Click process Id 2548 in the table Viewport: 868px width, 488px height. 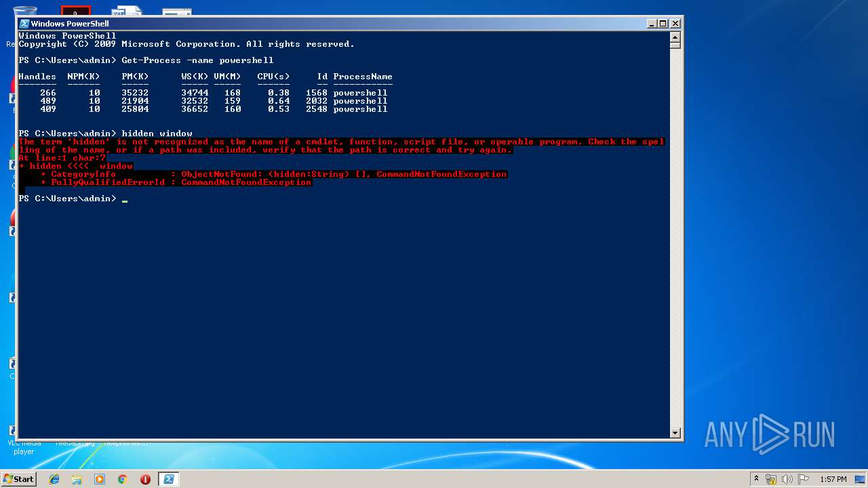pyautogui.click(x=317, y=109)
